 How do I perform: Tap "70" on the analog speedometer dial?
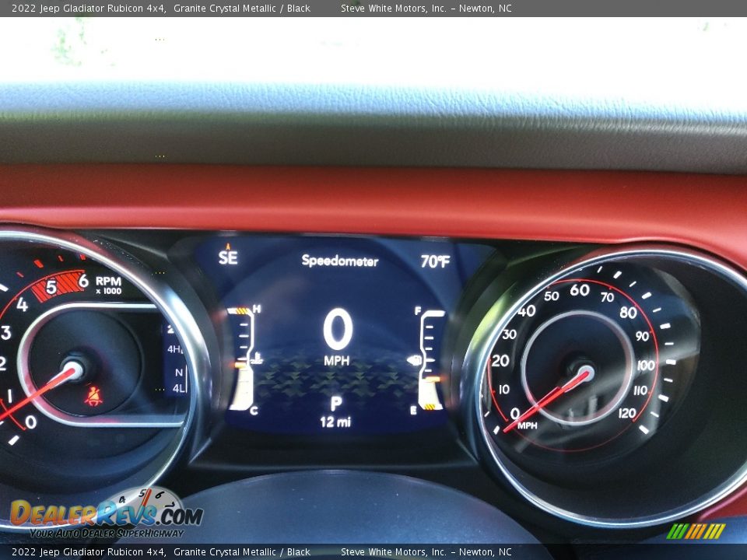607,297
